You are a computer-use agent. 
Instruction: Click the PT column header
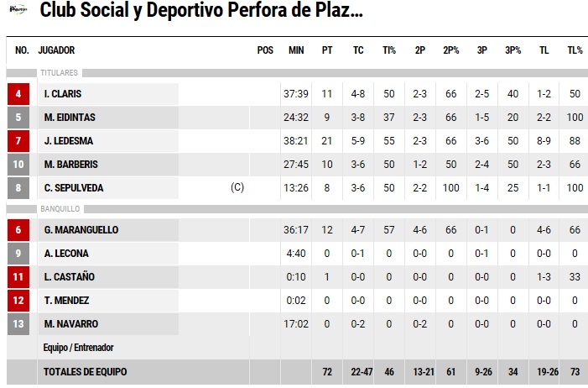coord(327,50)
